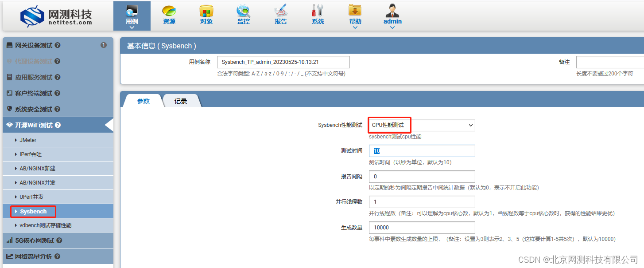644x268 pixels.
Task: Click the 生成数量 input field
Action: [x=422, y=228]
